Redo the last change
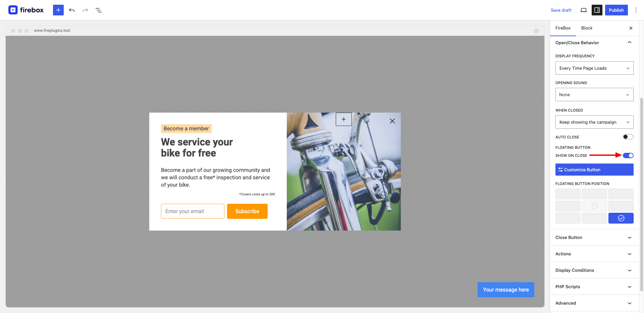 [85, 10]
